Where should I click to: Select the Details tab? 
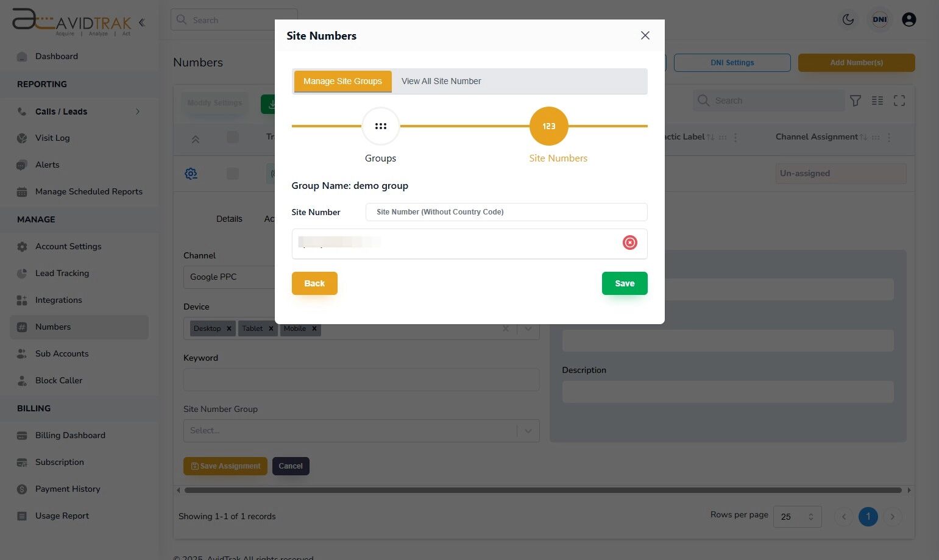[x=229, y=219]
